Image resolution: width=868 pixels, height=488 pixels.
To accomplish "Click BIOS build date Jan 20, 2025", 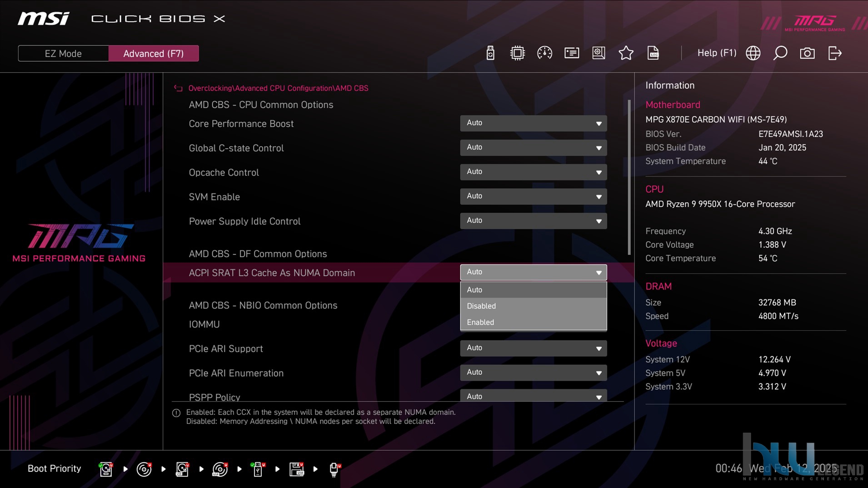I will 782,148.
